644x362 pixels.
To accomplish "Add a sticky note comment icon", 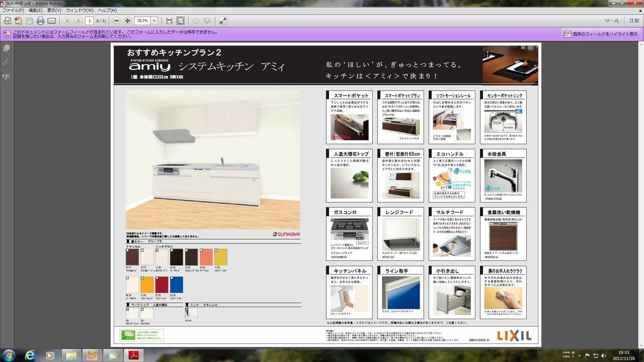I will [x=196, y=21].
